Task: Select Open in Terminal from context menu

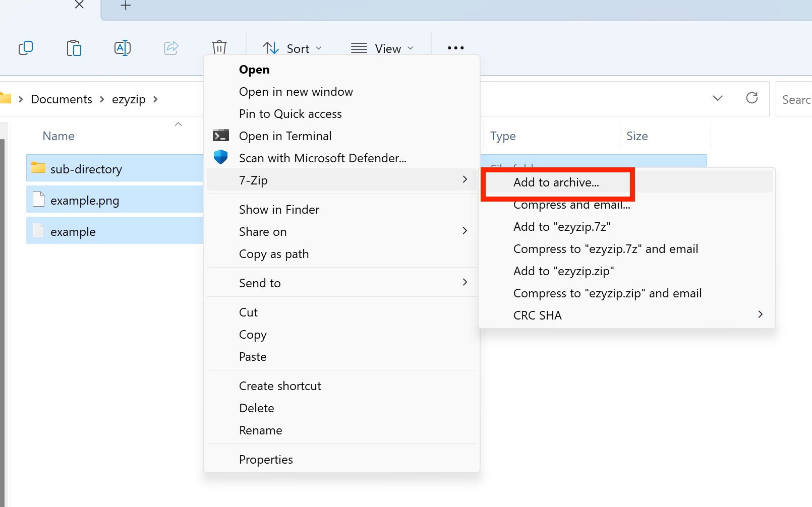Action: point(285,136)
